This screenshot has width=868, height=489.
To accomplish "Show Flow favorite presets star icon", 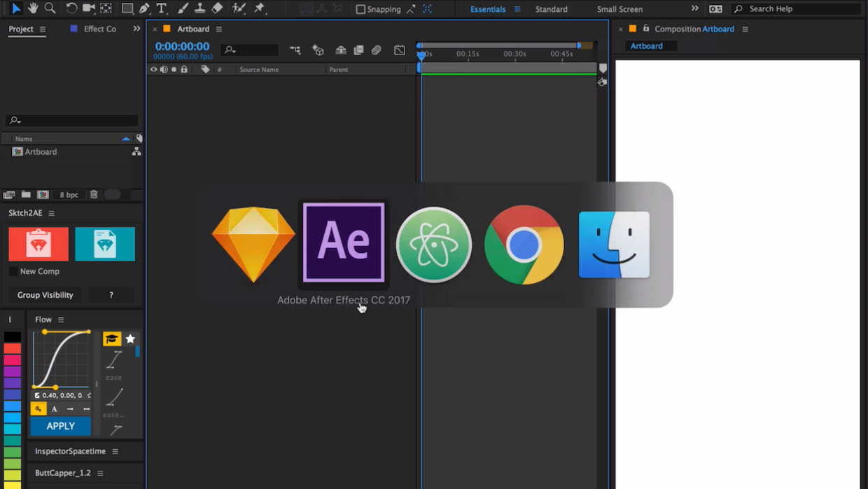I will pos(130,339).
